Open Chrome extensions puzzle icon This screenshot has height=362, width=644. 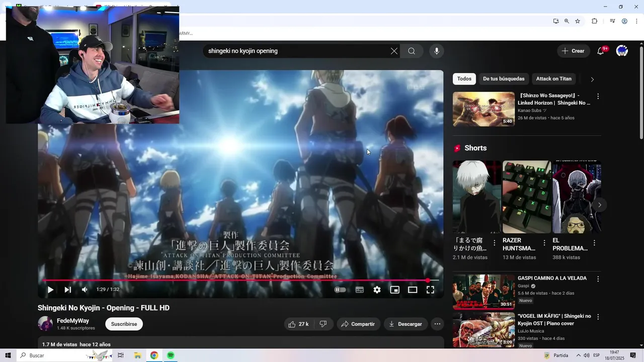coord(595,21)
